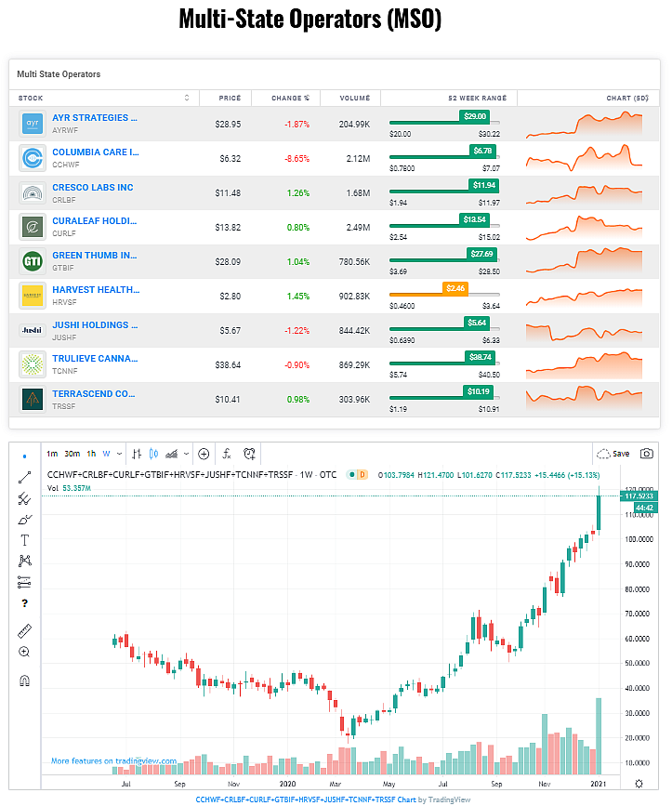Click Trulieve $38.74 range marker
The height and width of the screenshot is (806, 672).
click(x=481, y=357)
